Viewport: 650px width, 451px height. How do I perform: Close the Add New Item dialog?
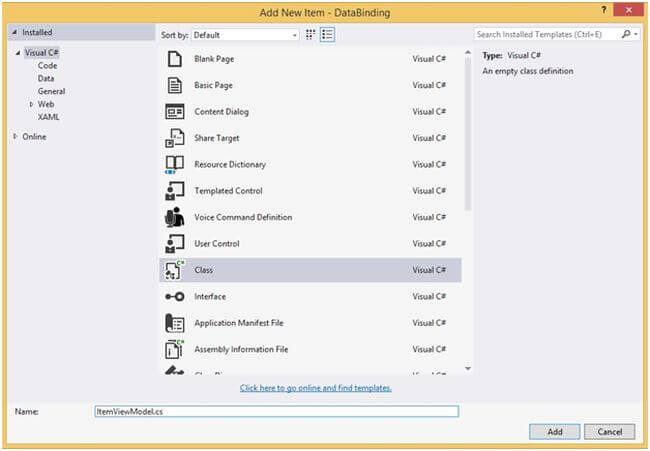click(x=628, y=10)
